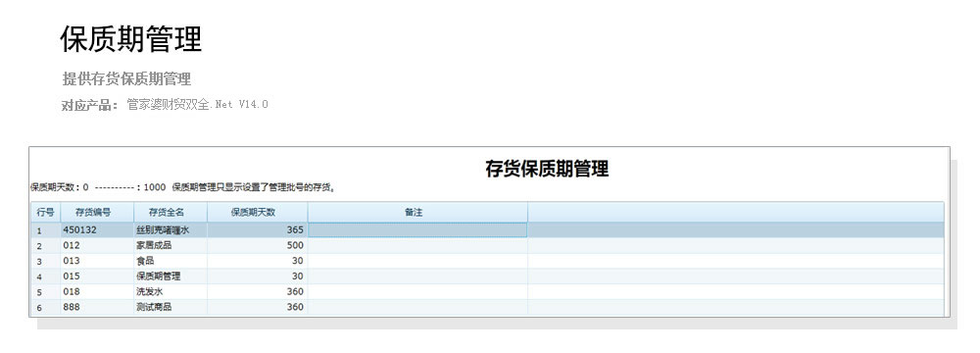Click the shelf-life value 500 cell

tap(257, 245)
